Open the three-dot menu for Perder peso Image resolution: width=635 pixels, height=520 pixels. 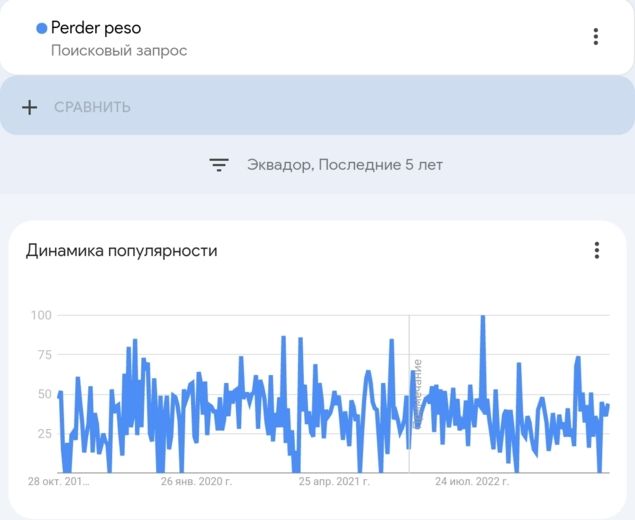(596, 37)
